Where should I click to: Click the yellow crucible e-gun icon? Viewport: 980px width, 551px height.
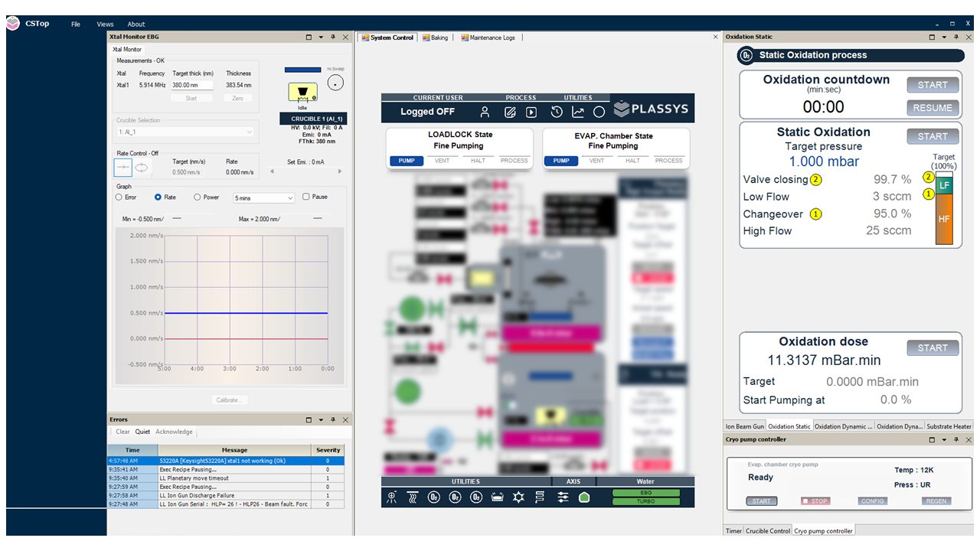click(x=302, y=93)
